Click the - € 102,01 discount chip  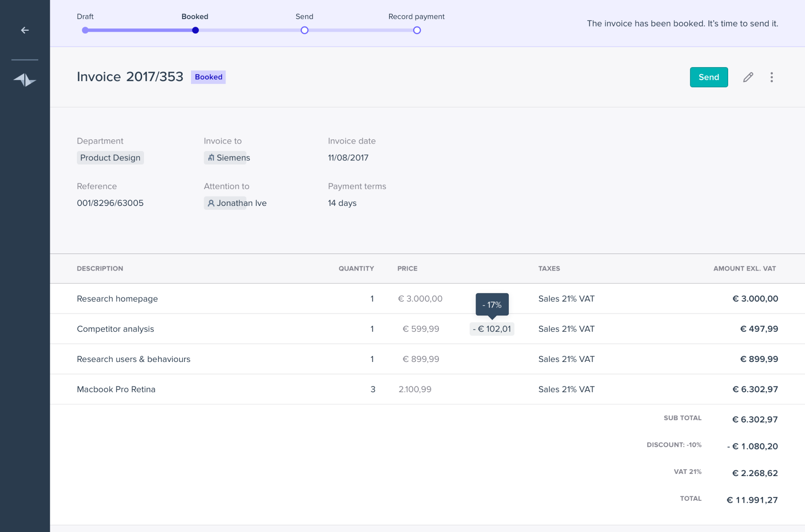[492, 329]
